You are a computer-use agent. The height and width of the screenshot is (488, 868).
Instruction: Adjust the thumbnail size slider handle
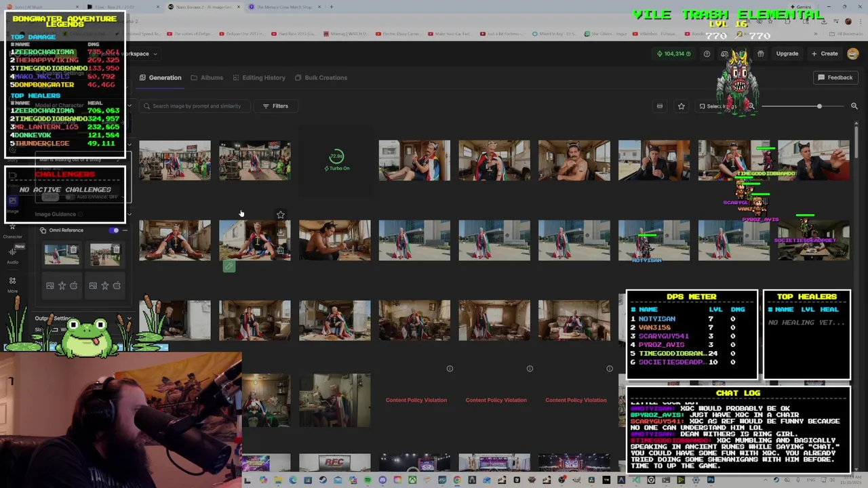click(819, 106)
